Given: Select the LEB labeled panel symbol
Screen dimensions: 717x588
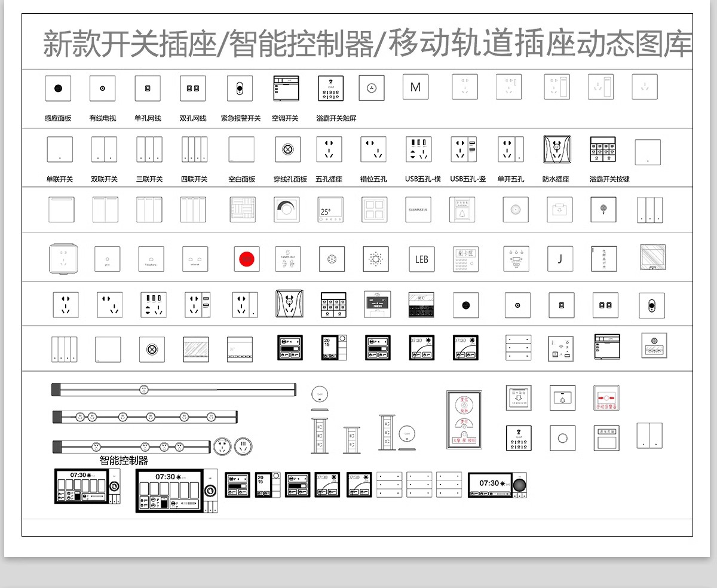Looking at the screenshot, I should (421, 259).
